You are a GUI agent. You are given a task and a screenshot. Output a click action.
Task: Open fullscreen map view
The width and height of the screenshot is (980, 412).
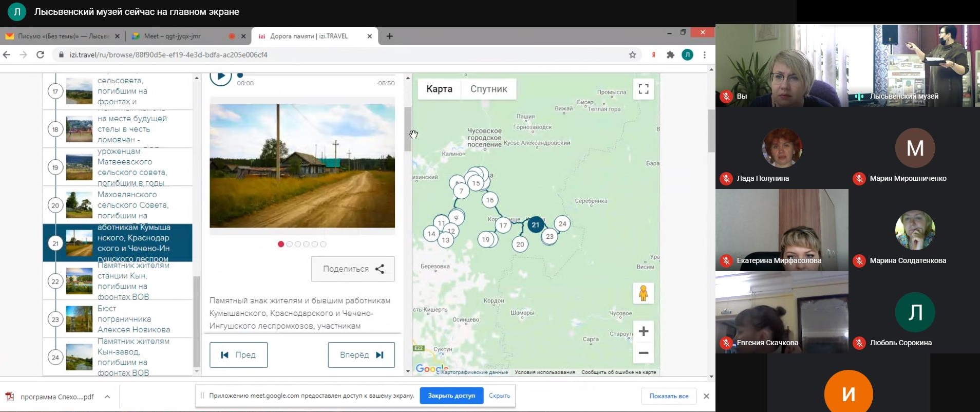tap(643, 89)
